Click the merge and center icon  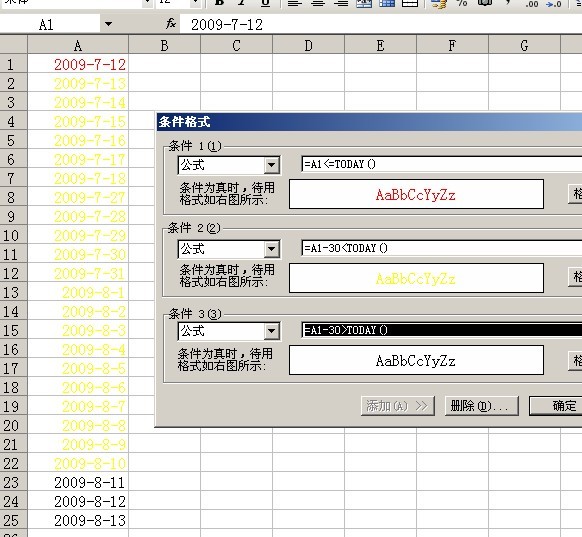pos(364,3)
